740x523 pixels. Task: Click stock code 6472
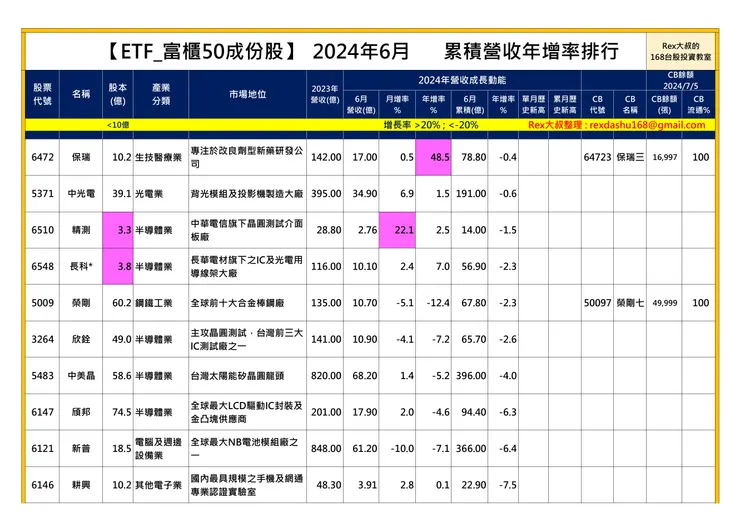tap(42, 157)
